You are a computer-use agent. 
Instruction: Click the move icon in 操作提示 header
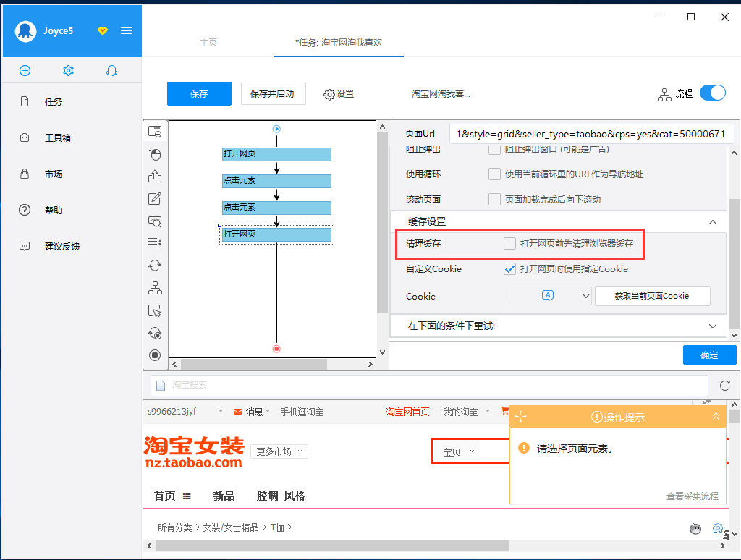(521, 416)
